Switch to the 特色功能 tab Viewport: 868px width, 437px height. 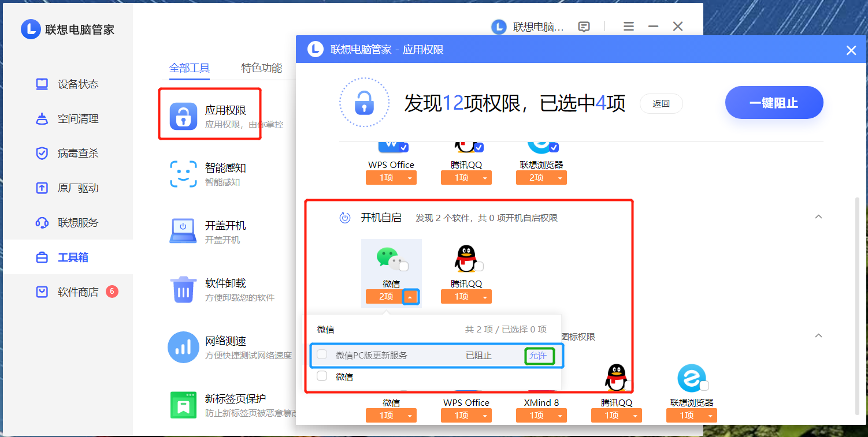pos(262,68)
